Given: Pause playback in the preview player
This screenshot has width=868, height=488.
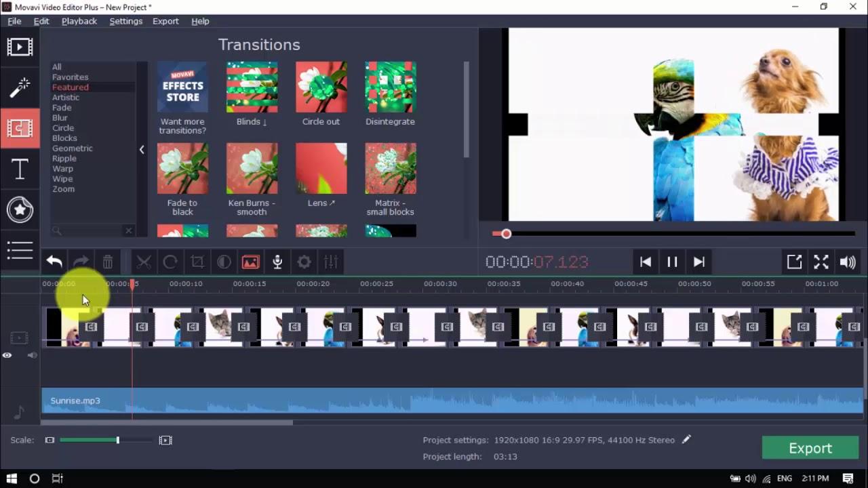Looking at the screenshot, I should click(x=672, y=262).
